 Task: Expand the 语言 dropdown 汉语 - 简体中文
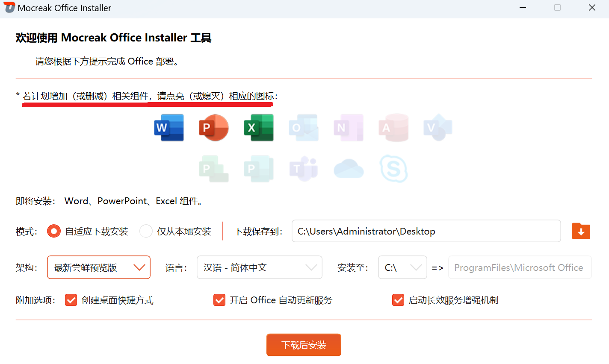point(259,267)
